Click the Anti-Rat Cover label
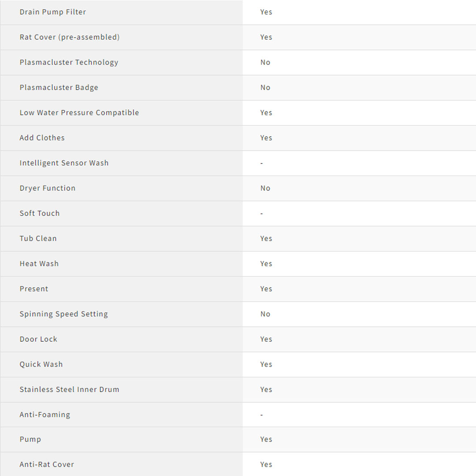476x476 pixels. coord(47,464)
